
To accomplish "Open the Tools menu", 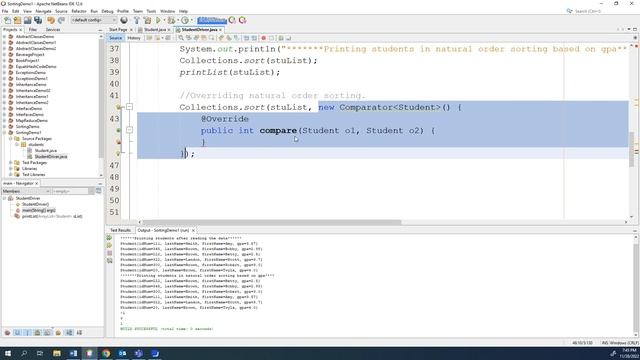I will (x=151, y=11).
